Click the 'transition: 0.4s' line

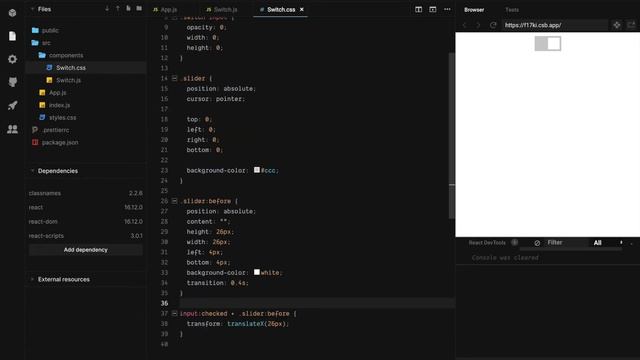(x=218, y=283)
